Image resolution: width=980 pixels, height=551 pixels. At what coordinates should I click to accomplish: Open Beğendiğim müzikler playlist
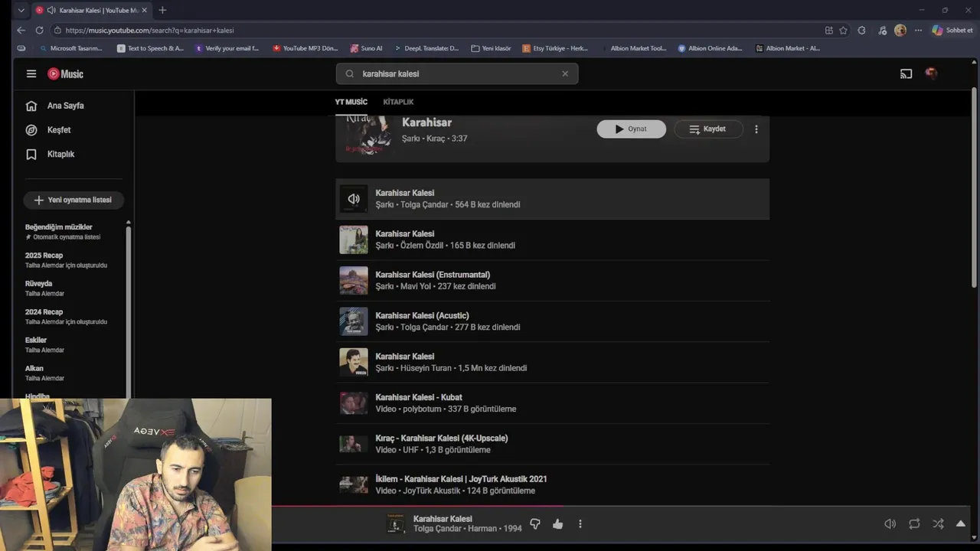click(73, 231)
